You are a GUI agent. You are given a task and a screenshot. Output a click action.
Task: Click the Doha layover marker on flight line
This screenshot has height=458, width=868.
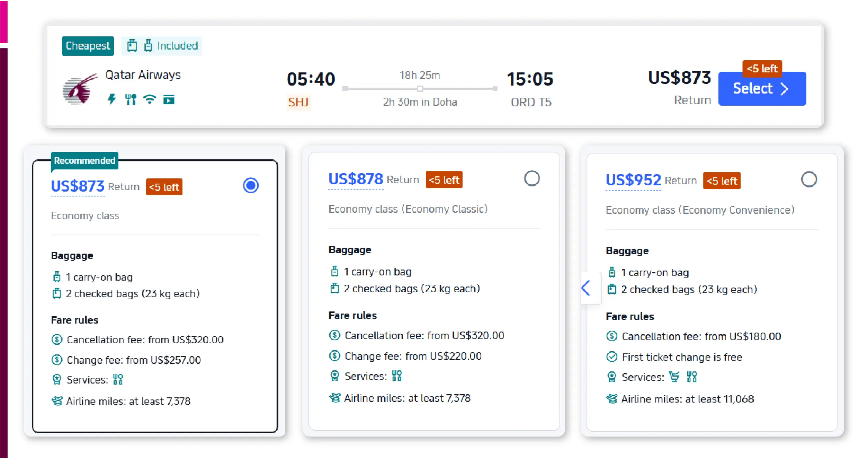coord(420,89)
